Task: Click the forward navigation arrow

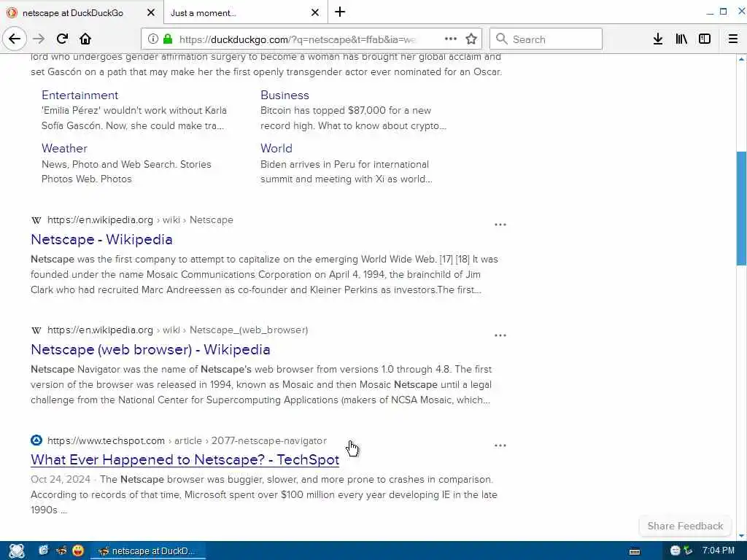Action: 39,39
